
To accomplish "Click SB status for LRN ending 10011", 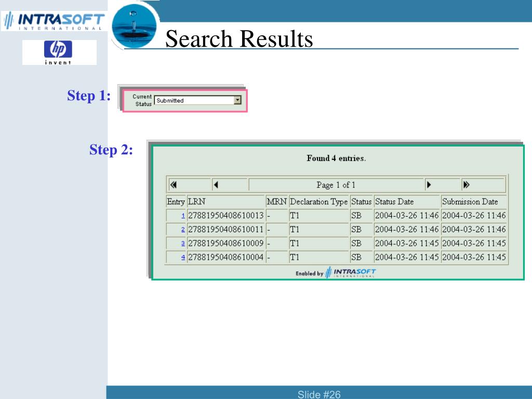I will click(356, 230).
